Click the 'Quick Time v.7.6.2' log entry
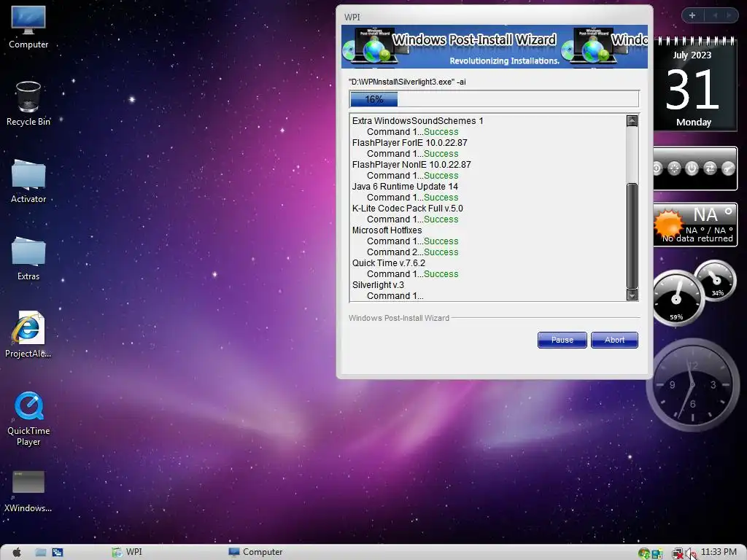 click(388, 263)
